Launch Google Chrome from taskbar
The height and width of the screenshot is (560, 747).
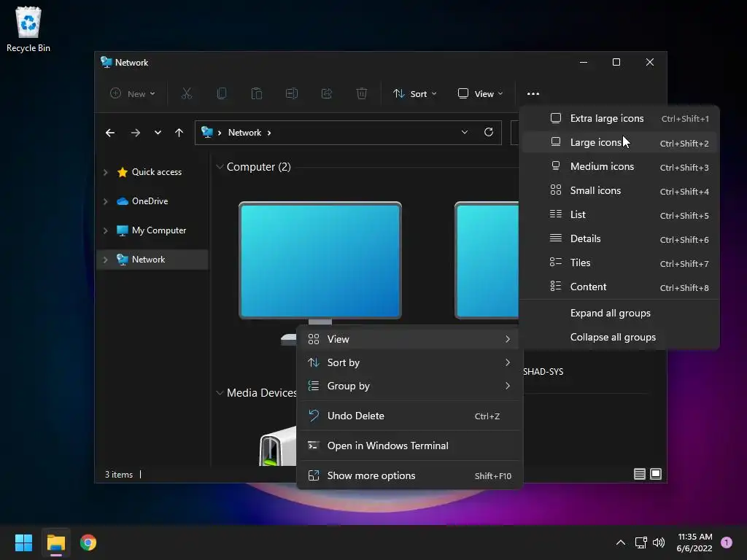pyautogui.click(x=88, y=542)
